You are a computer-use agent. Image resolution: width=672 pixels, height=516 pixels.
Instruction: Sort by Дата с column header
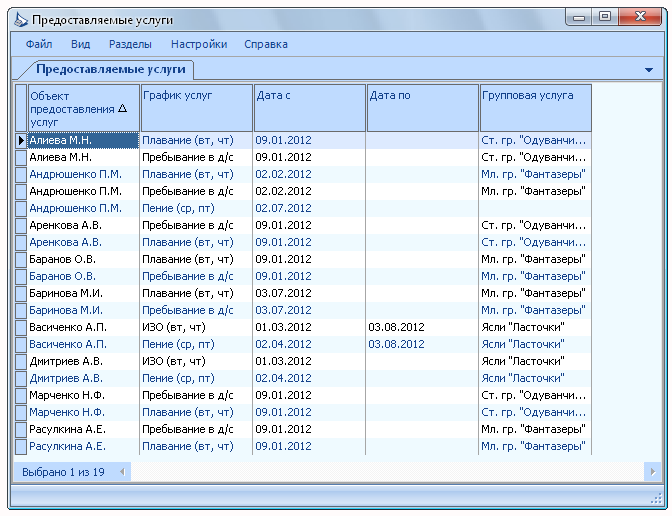click(x=310, y=108)
